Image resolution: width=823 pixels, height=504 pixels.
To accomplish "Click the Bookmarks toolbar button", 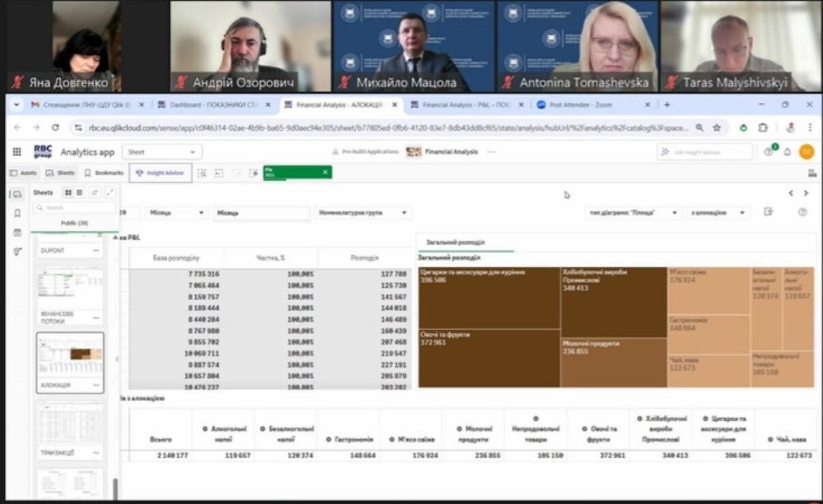I will pyautogui.click(x=104, y=173).
